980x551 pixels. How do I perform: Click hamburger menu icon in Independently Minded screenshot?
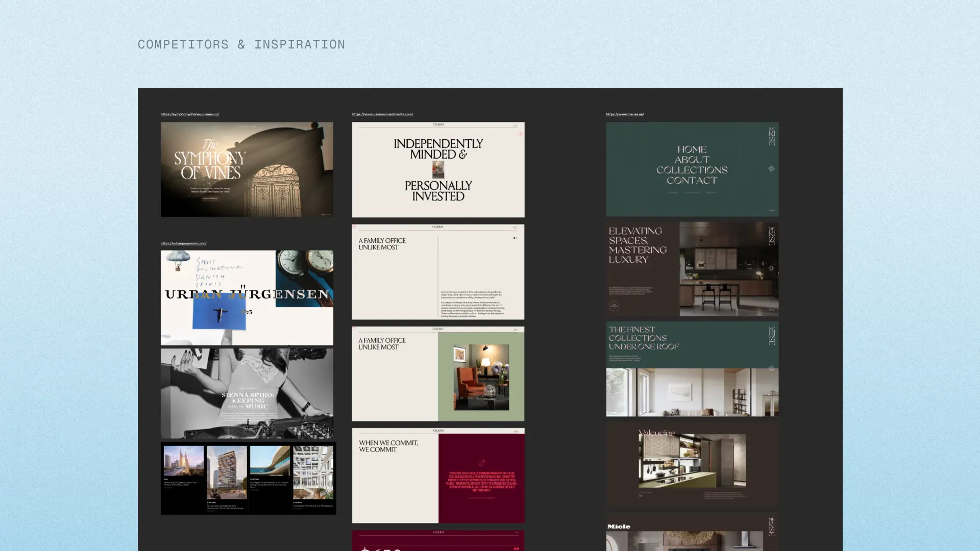coord(516,126)
